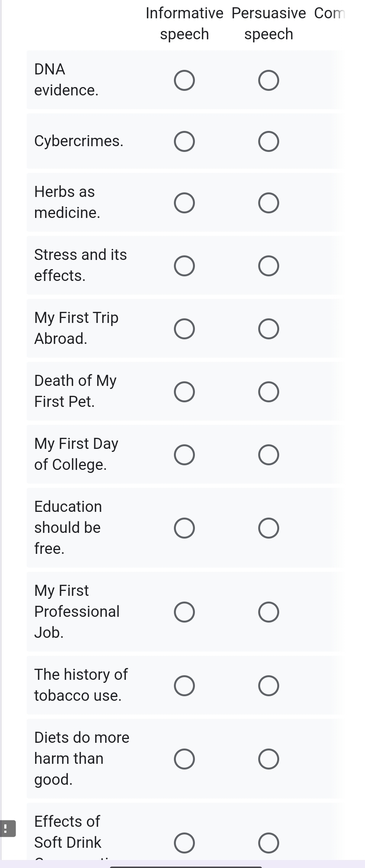Choose Persuasive speech for Stress and its effects

[269, 266]
